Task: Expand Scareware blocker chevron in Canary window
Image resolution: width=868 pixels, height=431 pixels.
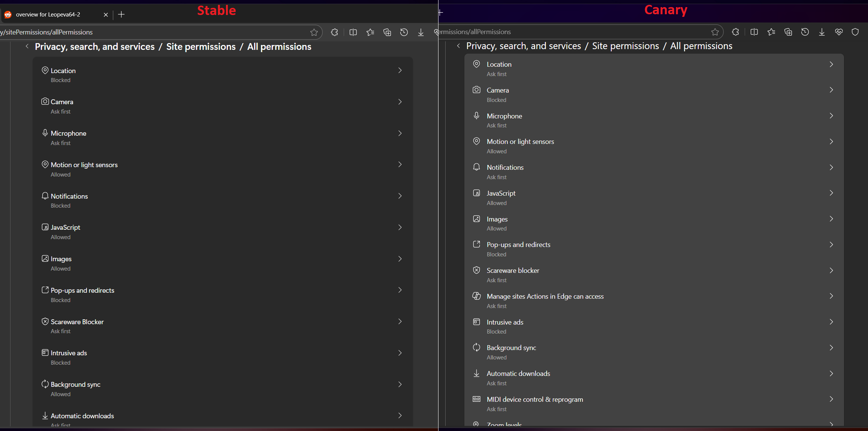Action: tap(831, 271)
